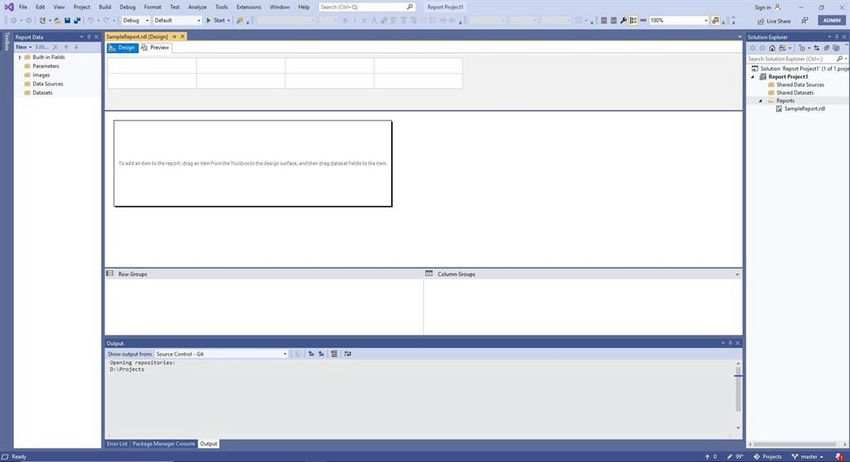This screenshot has width=850, height=462.
Task: Click the report body design surface box
Action: (253, 163)
